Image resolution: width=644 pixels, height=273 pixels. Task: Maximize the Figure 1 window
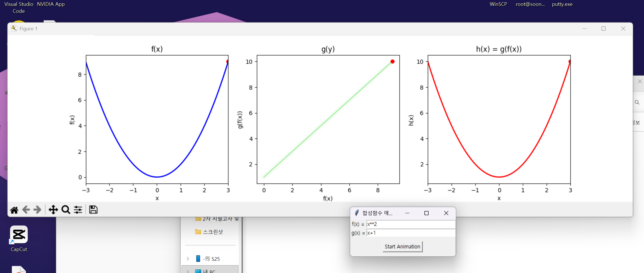click(603, 29)
